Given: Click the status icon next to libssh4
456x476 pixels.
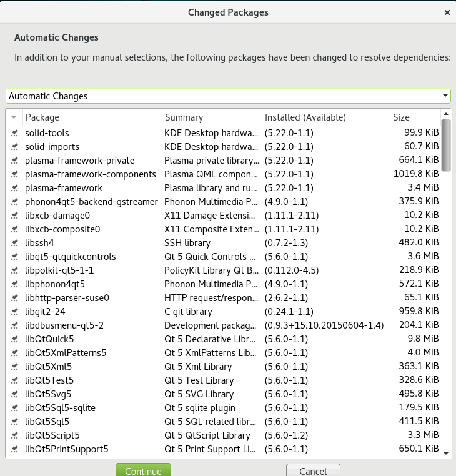Looking at the screenshot, I should click(x=14, y=243).
